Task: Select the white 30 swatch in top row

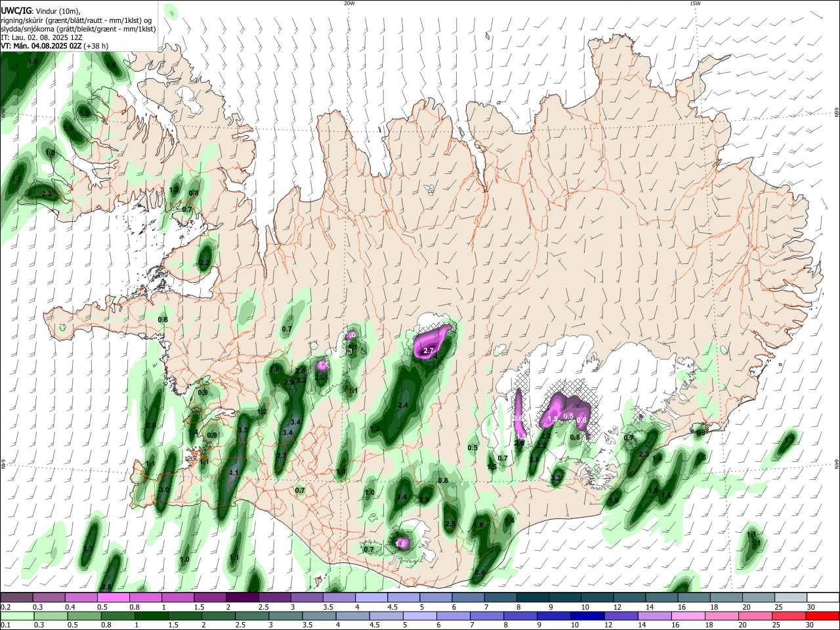Action: (823, 597)
